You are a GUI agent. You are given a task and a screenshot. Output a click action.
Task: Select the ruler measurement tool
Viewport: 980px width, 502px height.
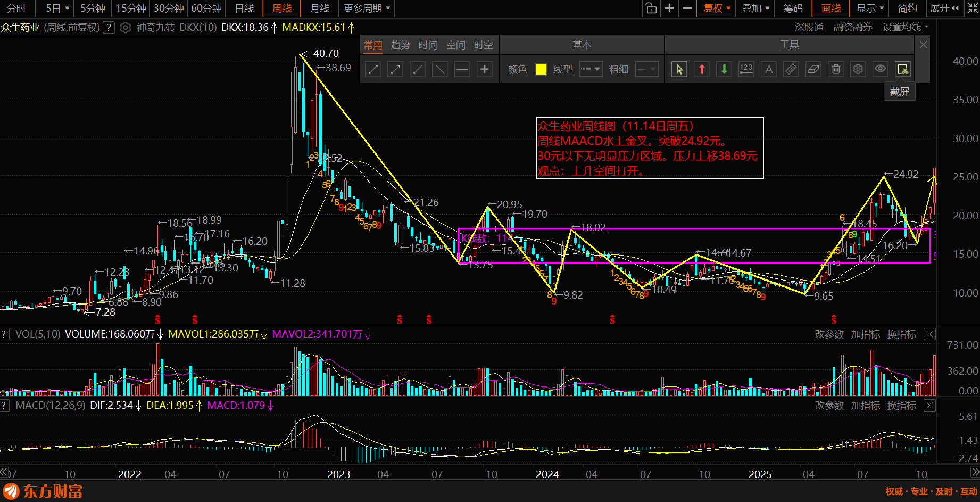[791, 69]
